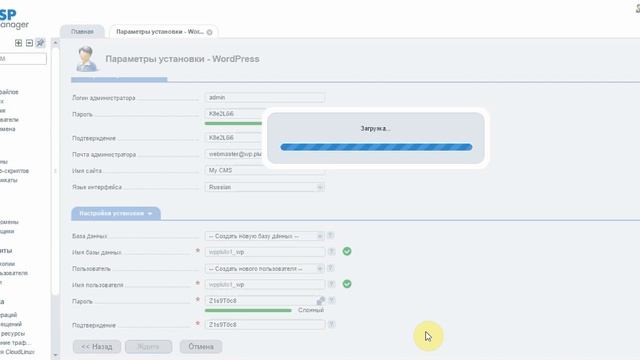This screenshot has height=360, width=640.
Task: Click the sidebar splitter handle
Action: [x=55, y=171]
